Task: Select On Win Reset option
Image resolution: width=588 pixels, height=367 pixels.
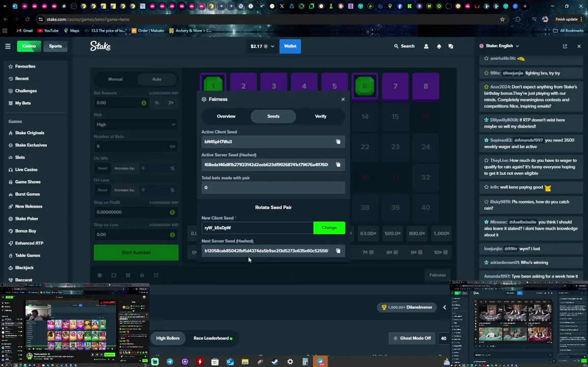Action: pos(102,168)
